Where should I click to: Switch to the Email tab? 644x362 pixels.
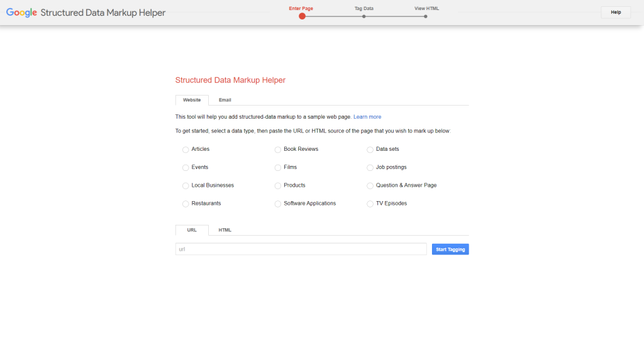click(225, 100)
